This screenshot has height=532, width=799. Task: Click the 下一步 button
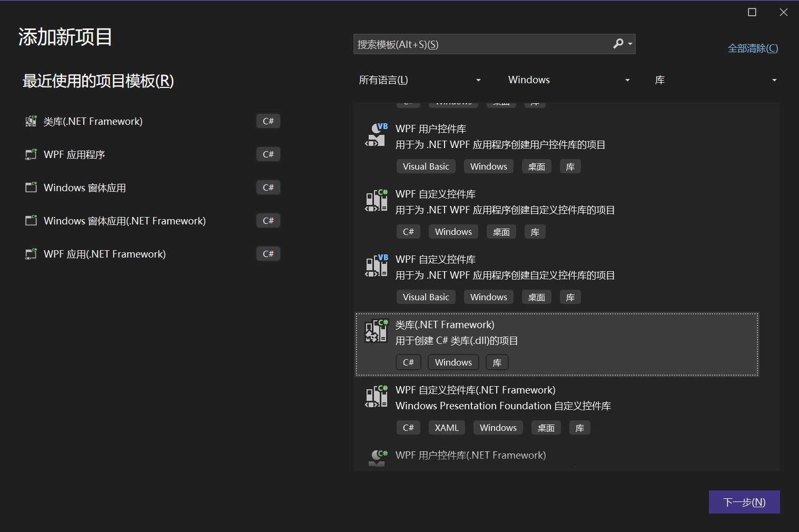pos(744,502)
